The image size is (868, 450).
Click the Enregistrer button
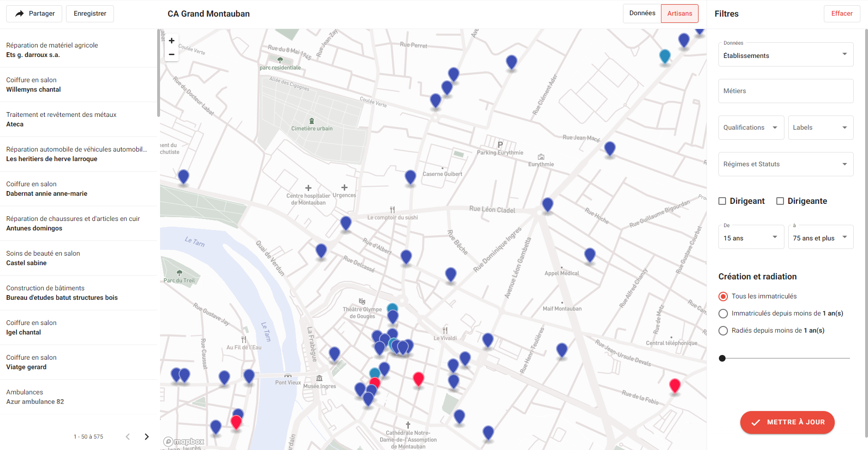click(90, 13)
